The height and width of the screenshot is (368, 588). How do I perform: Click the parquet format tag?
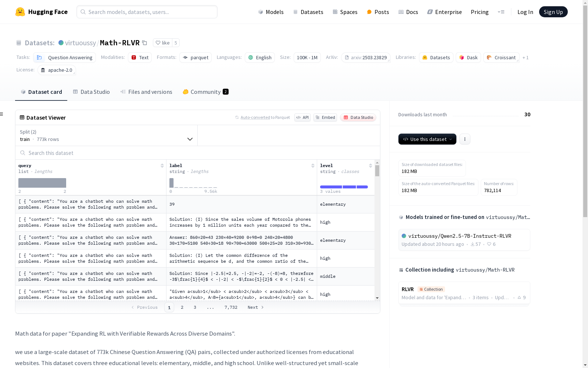pyautogui.click(x=196, y=57)
